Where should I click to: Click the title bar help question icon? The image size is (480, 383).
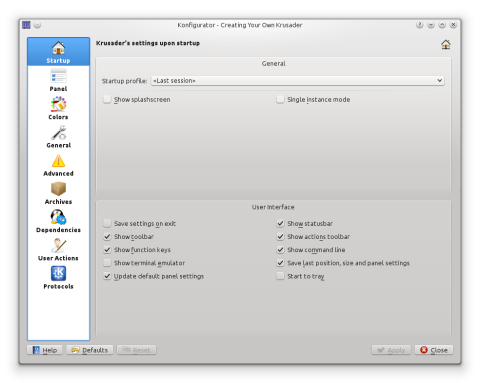click(419, 25)
